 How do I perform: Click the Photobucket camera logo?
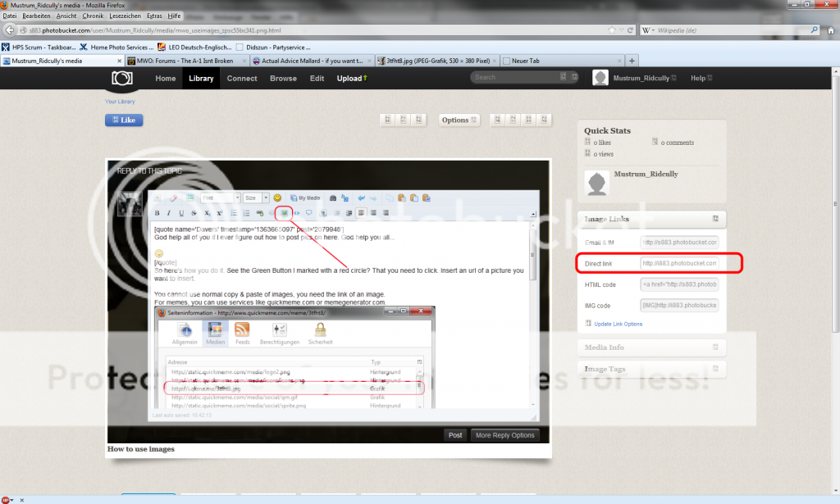coord(122,78)
